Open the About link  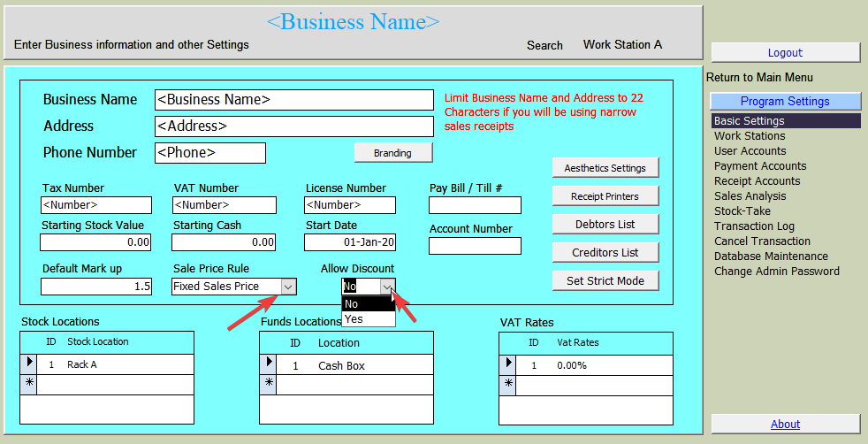coord(785,425)
